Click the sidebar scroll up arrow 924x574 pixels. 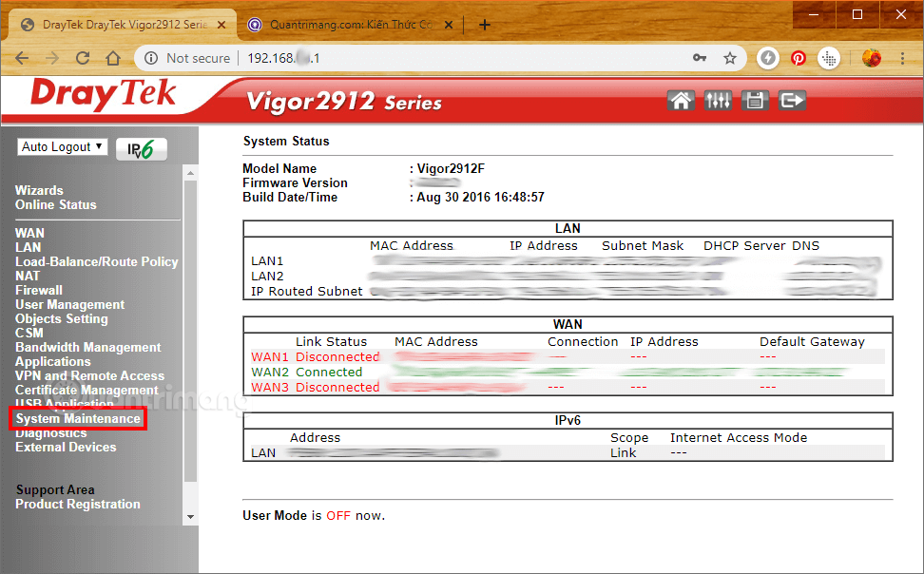click(x=190, y=173)
